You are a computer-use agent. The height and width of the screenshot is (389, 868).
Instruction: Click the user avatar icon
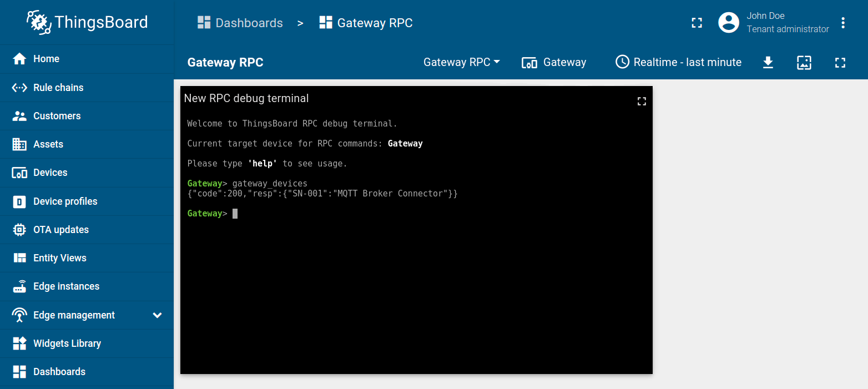pyautogui.click(x=729, y=23)
